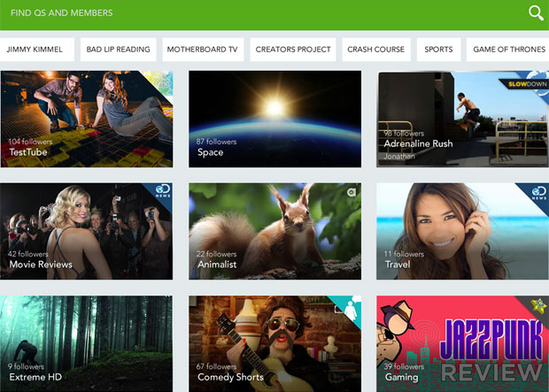Select the Crash Course tag

point(376,50)
